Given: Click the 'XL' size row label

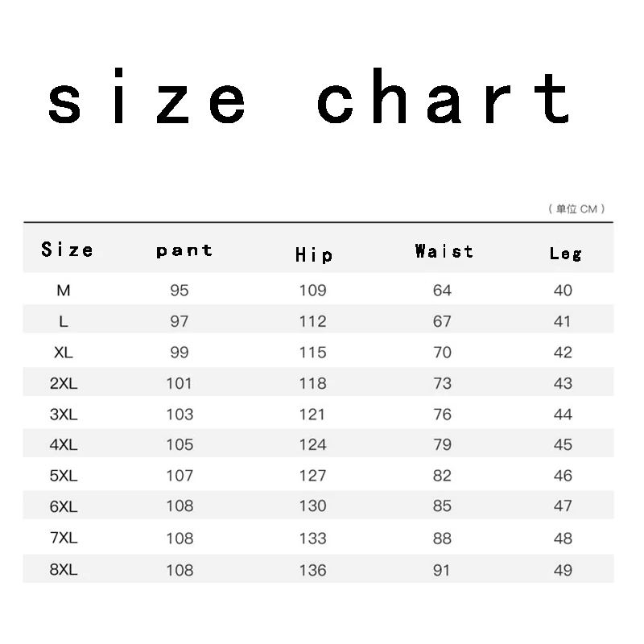Looking at the screenshot, I should (x=64, y=353).
